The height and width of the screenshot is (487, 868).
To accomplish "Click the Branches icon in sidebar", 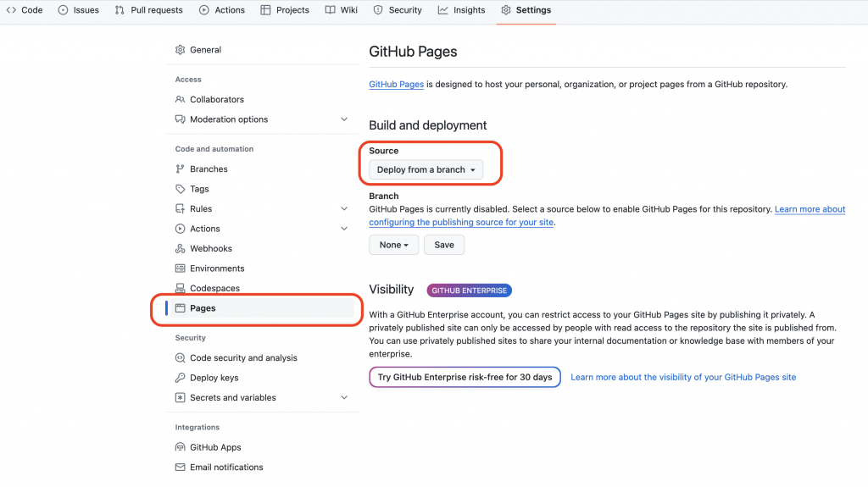I will pos(180,169).
